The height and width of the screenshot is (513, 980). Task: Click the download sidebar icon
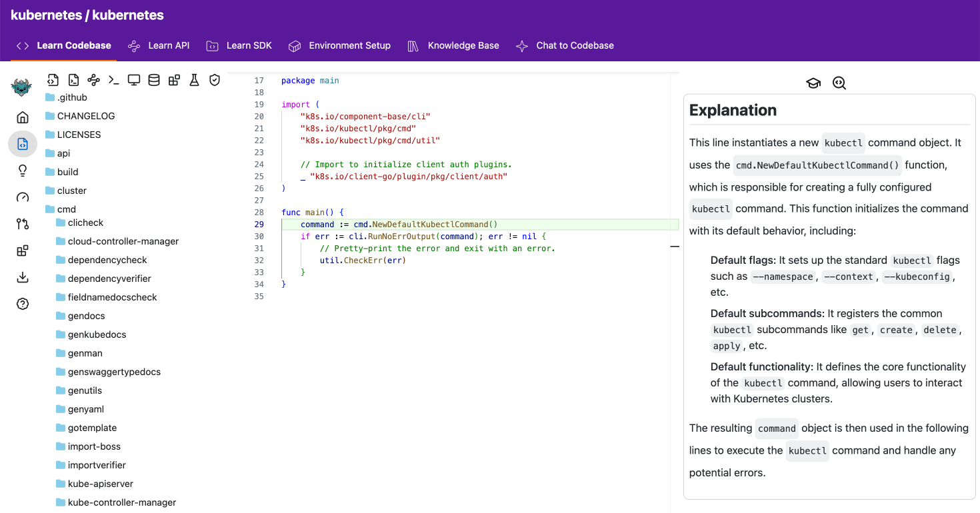[23, 277]
